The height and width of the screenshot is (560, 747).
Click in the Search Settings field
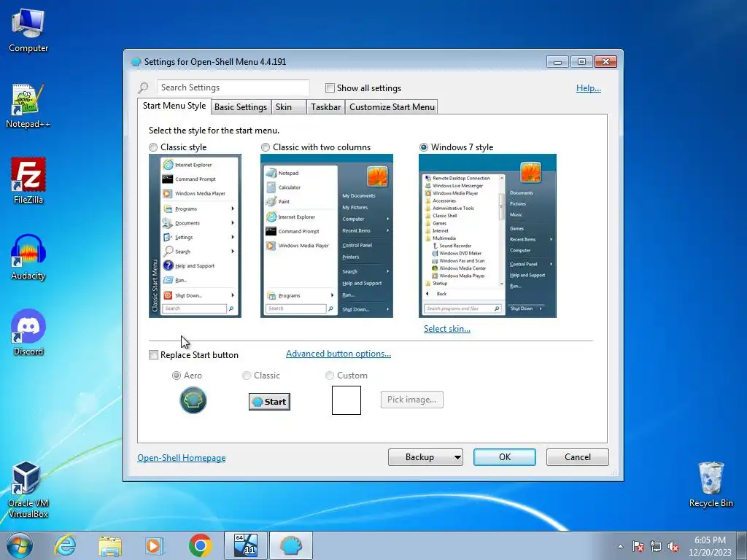click(233, 87)
